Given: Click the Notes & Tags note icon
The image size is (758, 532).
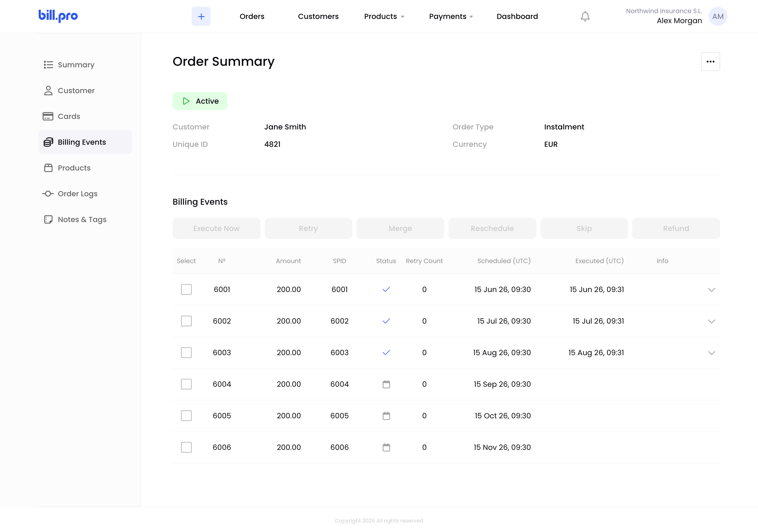Looking at the screenshot, I should [x=48, y=219].
